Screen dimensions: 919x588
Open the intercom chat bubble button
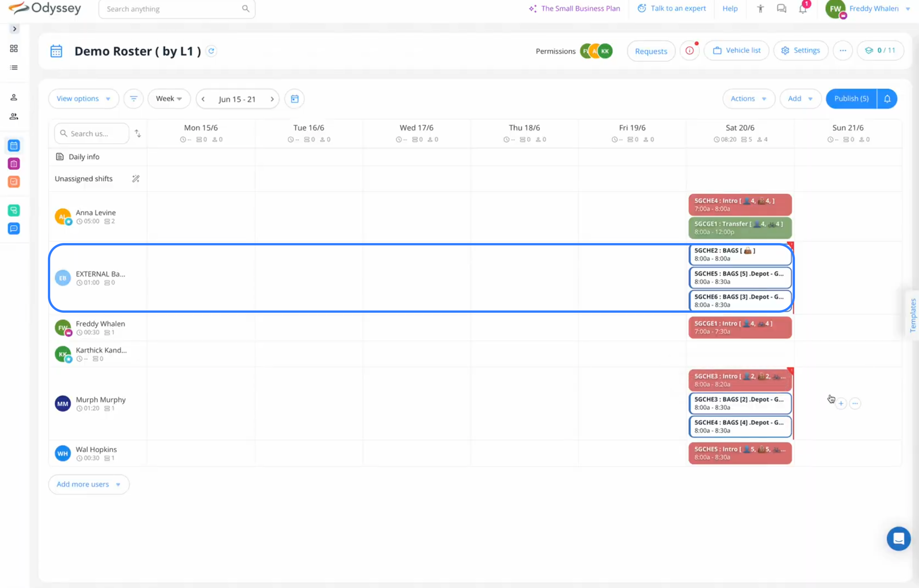click(898, 539)
